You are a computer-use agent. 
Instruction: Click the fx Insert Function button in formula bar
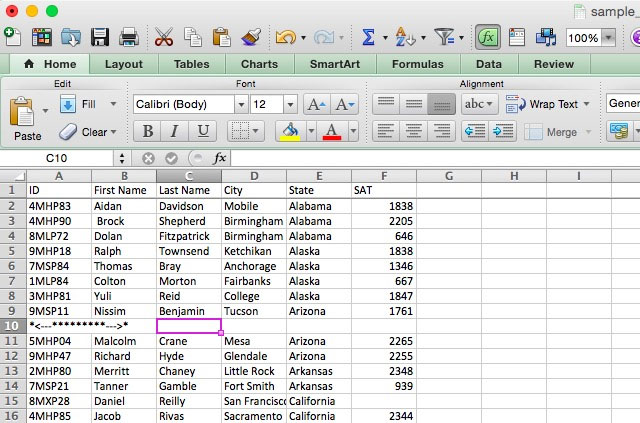[220, 158]
